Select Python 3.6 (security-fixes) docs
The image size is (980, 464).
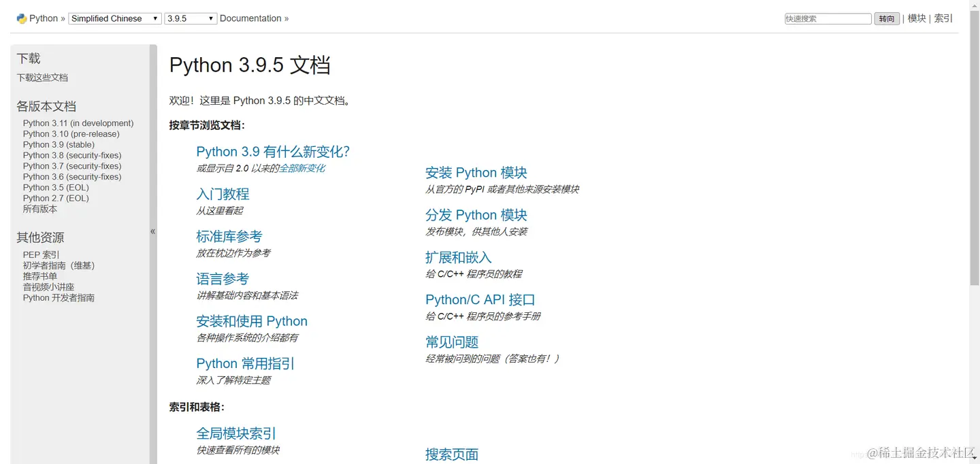(72, 177)
